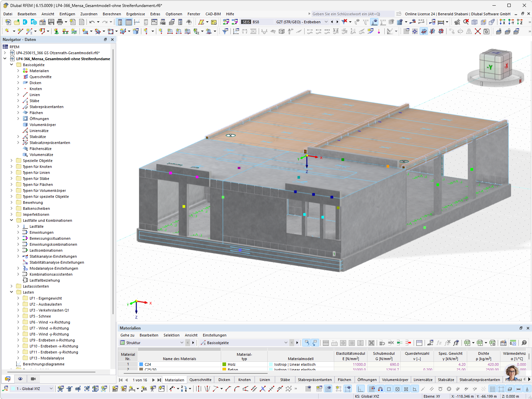Click Einstellungen in Materialien panel
This screenshot has height=399, width=532.
click(214, 335)
